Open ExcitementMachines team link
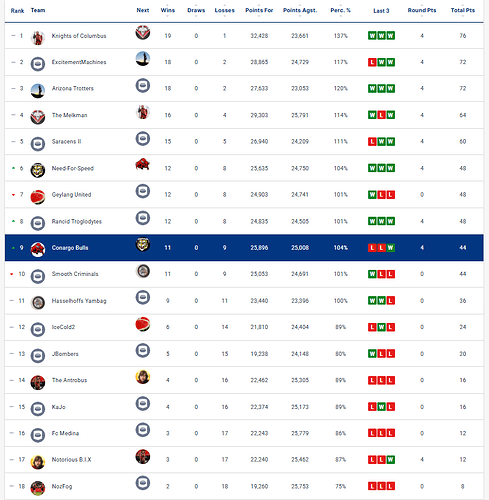Viewport: 489px width, 500px height. 79,62
